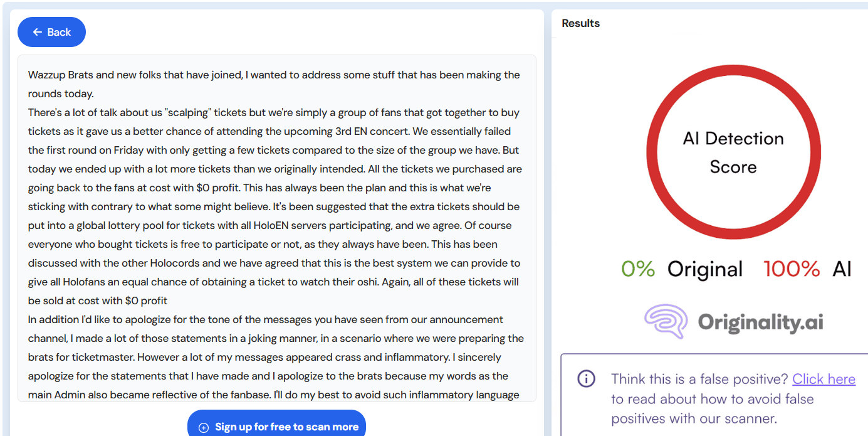Click the left arrow icon in Back

(x=38, y=32)
